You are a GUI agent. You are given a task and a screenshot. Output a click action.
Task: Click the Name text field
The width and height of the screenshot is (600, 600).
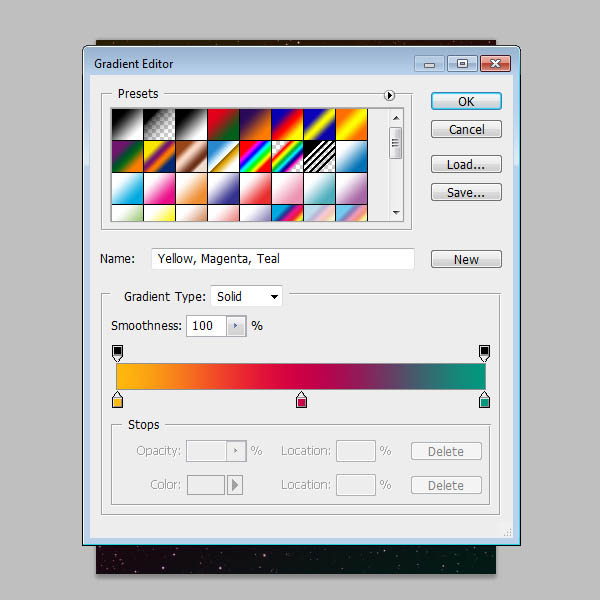(283, 259)
